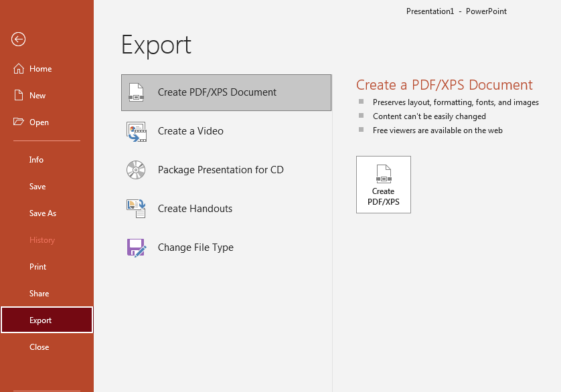Click the Home house icon in sidebar
Viewport: 561px width, 392px height.
coord(18,69)
